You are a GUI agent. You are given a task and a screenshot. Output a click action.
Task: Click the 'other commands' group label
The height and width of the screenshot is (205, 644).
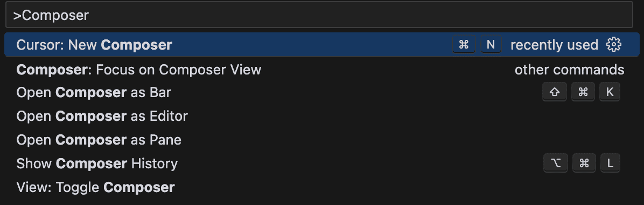(569, 70)
